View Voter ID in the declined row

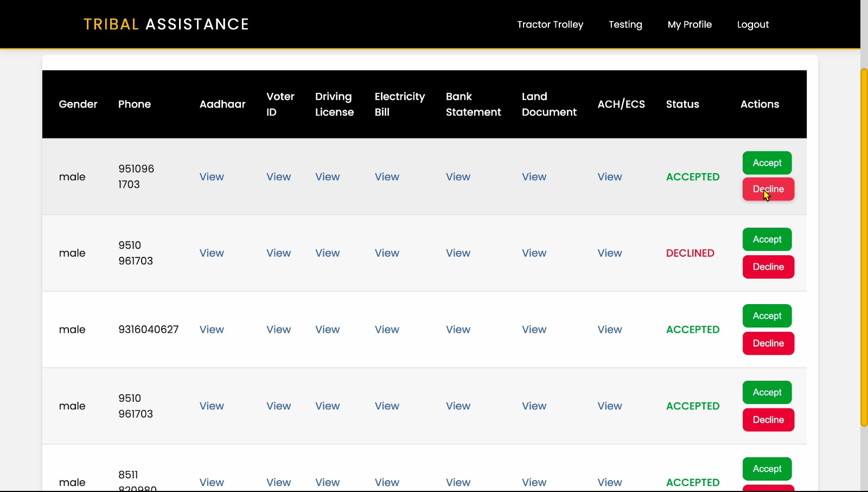[x=278, y=253]
